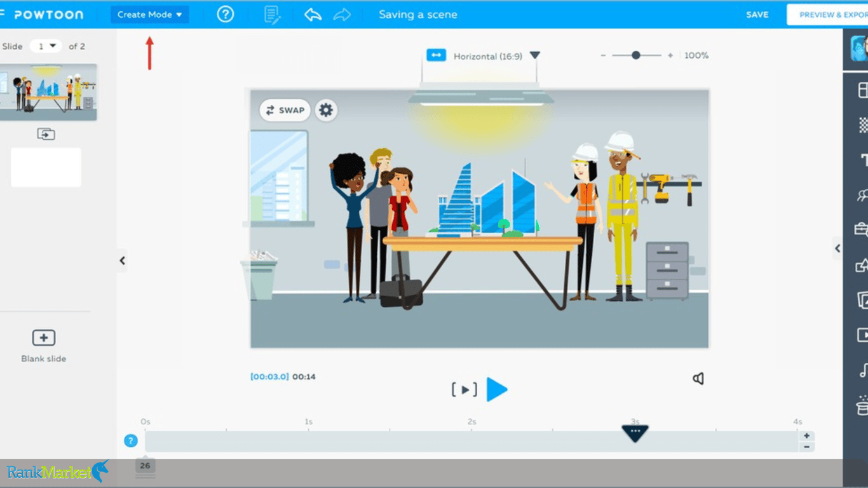Viewport: 868px width, 488px height.
Task: Open the slide number dropdown
Action: [x=46, y=46]
